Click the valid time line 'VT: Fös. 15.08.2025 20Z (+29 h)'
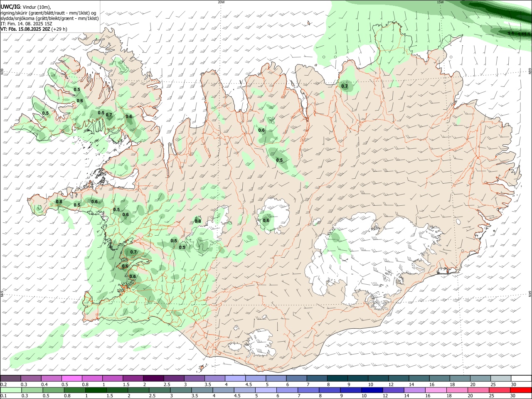Image resolution: width=532 pixels, height=399 pixels. (x=34, y=29)
